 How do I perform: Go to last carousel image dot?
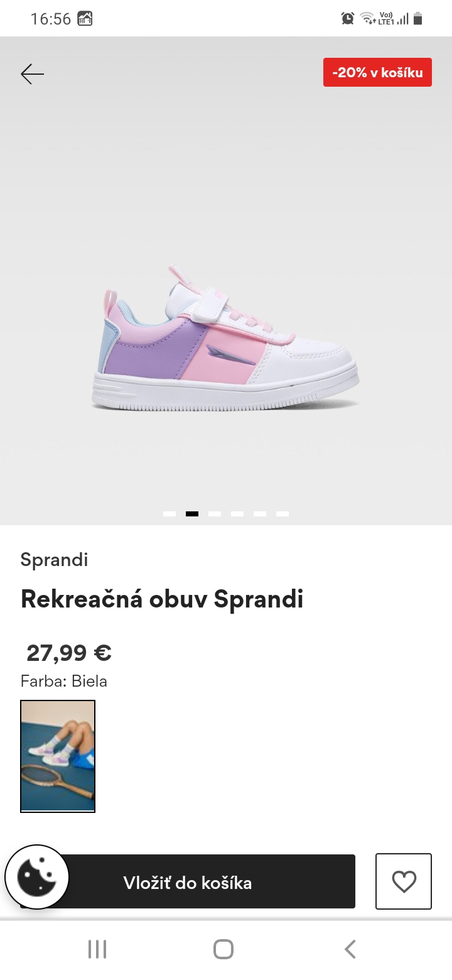[x=282, y=514]
